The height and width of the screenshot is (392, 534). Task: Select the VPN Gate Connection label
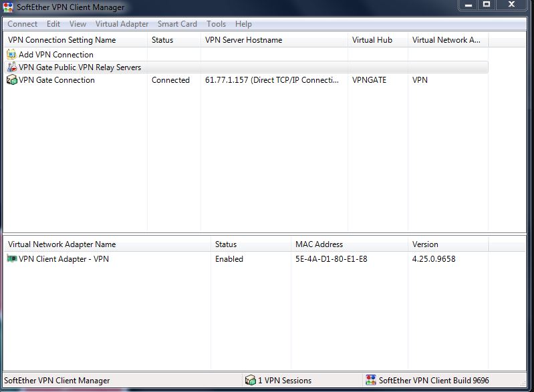tap(57, 80)
